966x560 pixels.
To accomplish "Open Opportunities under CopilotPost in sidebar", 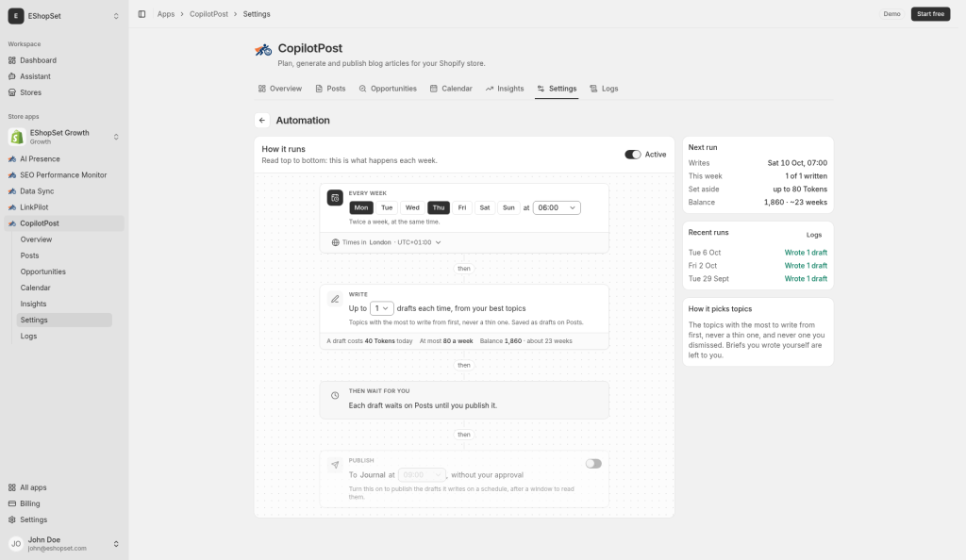I will (64, 272).
